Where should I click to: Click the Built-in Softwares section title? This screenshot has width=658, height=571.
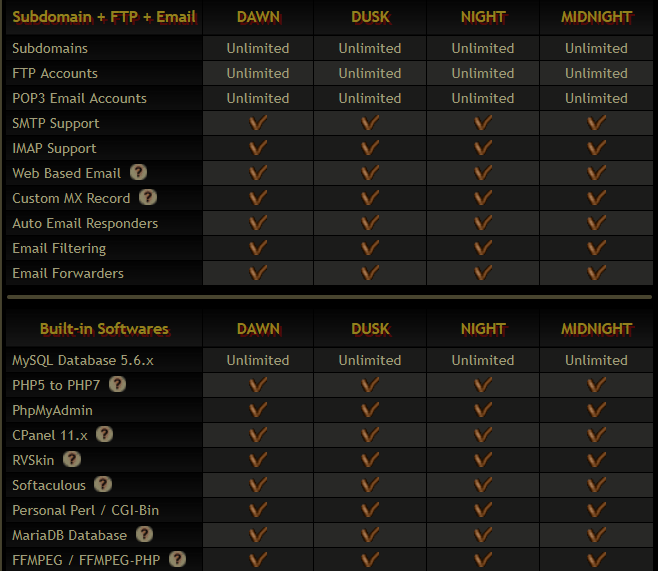(x=104, y=329)
